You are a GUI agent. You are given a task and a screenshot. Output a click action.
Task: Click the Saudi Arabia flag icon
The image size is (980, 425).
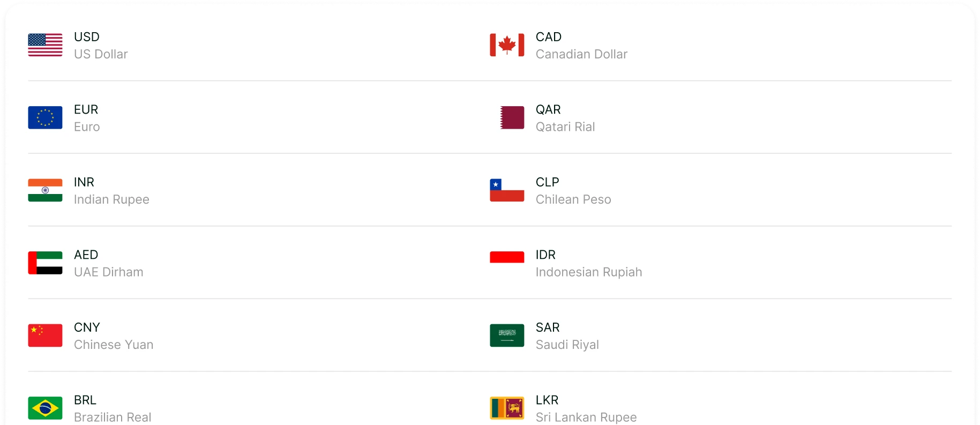(507, 335)
